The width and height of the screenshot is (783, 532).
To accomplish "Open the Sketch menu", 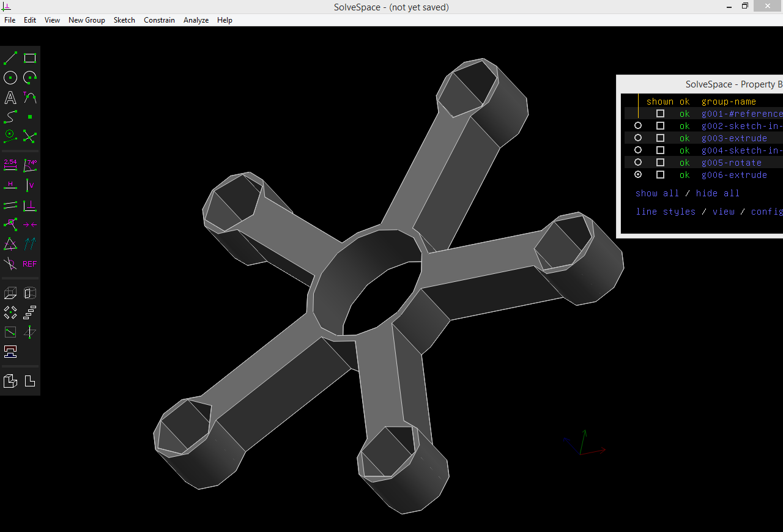I will 124,20.
